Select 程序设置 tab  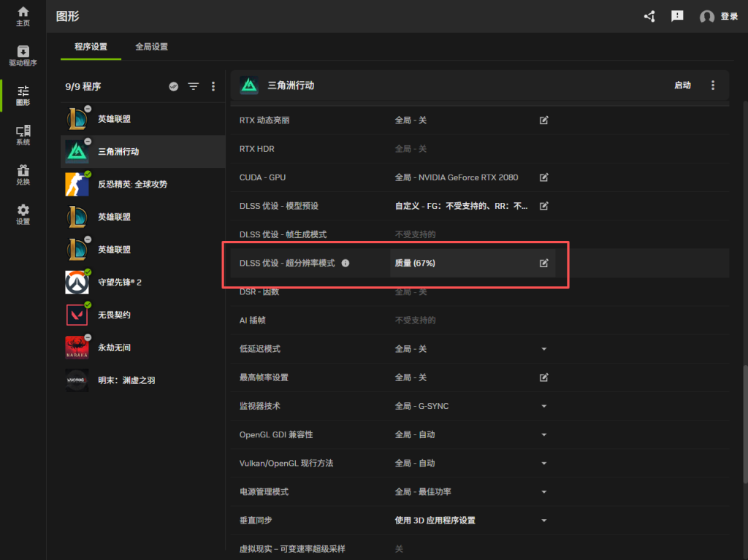pyautogui.click(x=91, y=47)
